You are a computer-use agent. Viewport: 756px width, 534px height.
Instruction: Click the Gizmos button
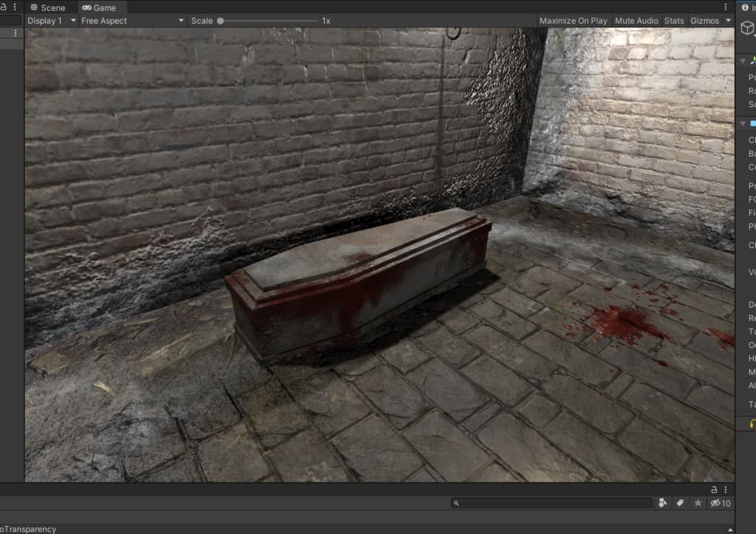coord(704,21)
